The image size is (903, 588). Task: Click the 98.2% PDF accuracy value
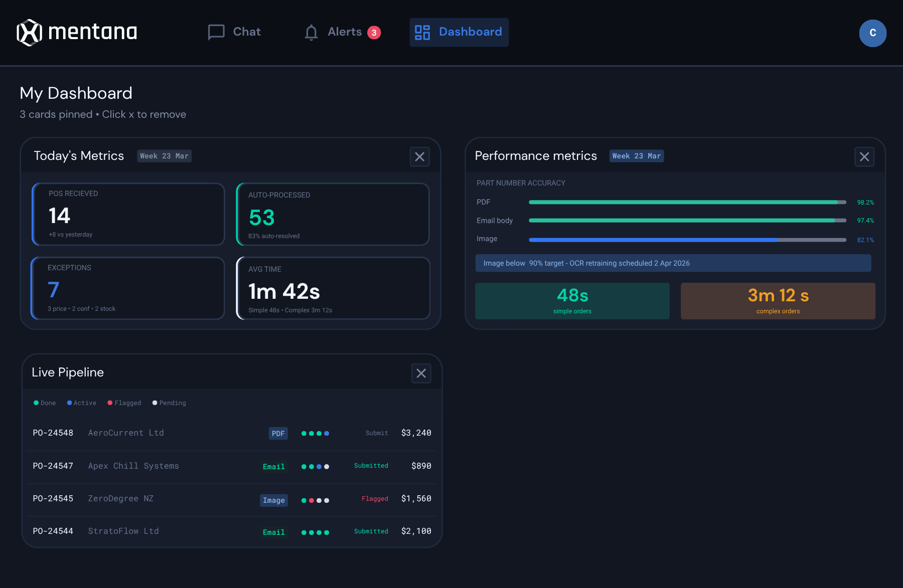click(x=865, y=203)
